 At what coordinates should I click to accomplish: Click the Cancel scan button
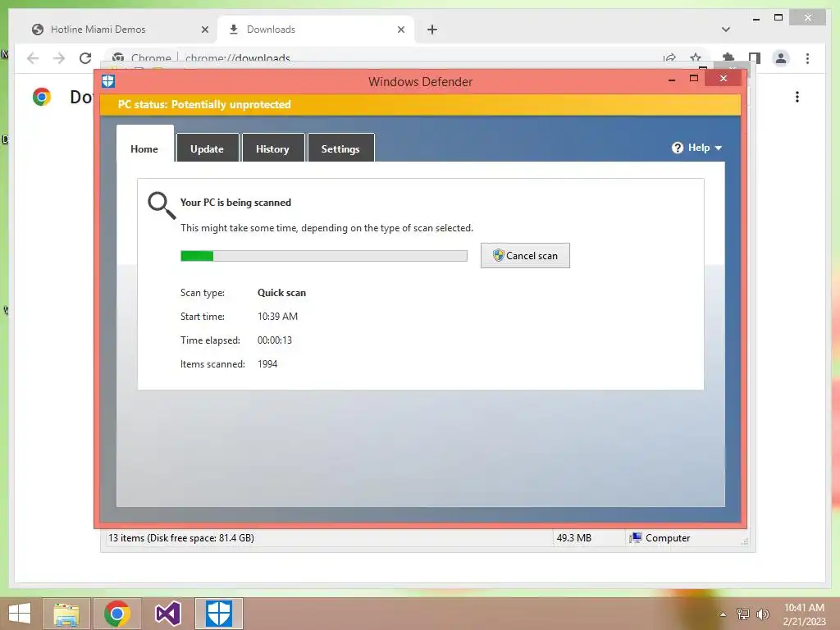coord(525,256)
